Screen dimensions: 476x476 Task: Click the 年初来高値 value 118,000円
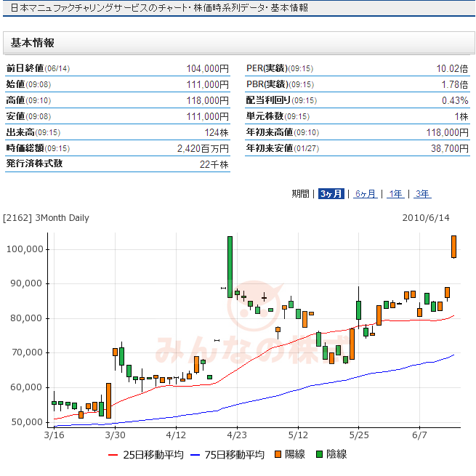447,132
